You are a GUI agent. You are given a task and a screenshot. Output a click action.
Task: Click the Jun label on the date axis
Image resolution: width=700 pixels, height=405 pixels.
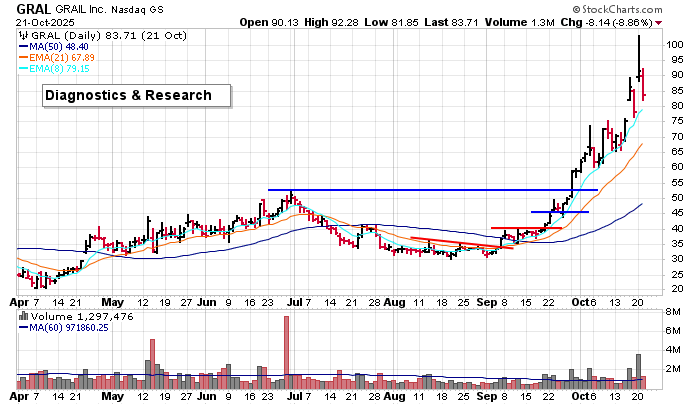(207, 300)
